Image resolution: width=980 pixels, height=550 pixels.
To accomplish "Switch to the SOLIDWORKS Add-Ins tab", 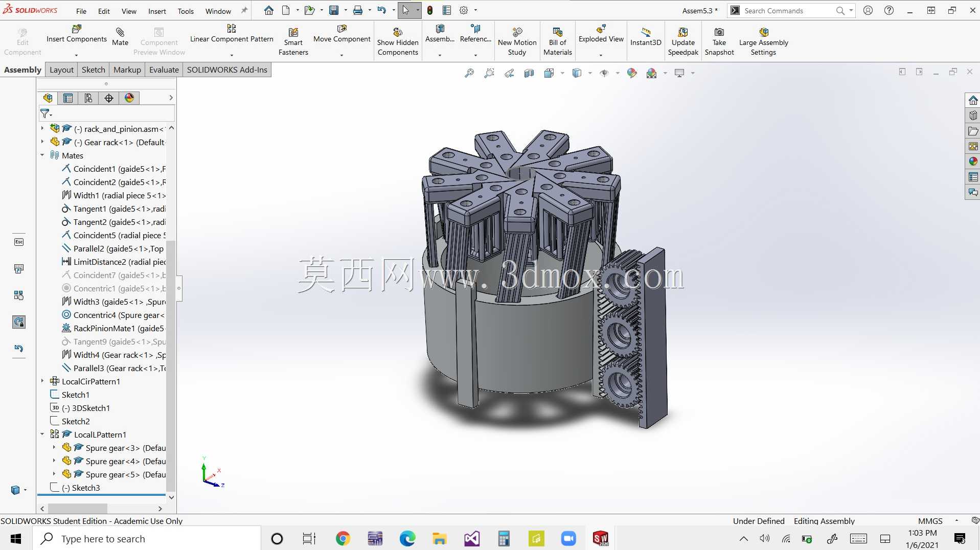I will coord(227,70).
